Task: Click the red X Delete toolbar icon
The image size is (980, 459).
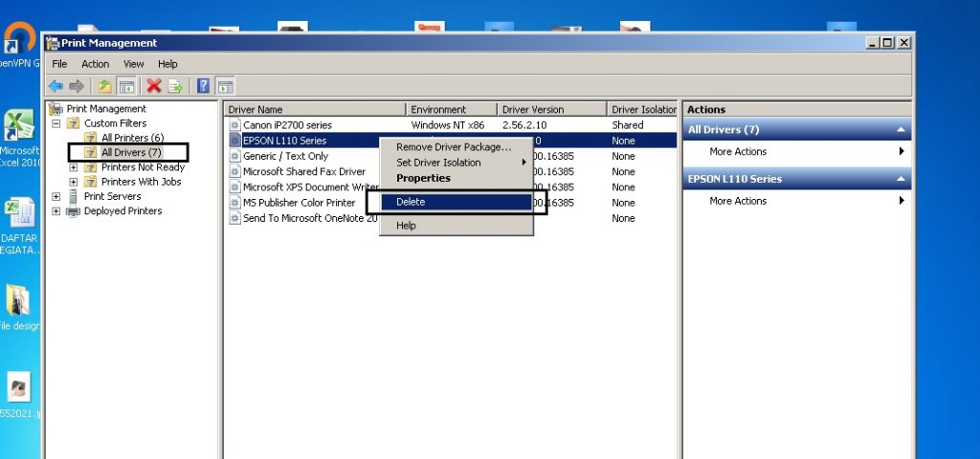Action: point(154,85)
